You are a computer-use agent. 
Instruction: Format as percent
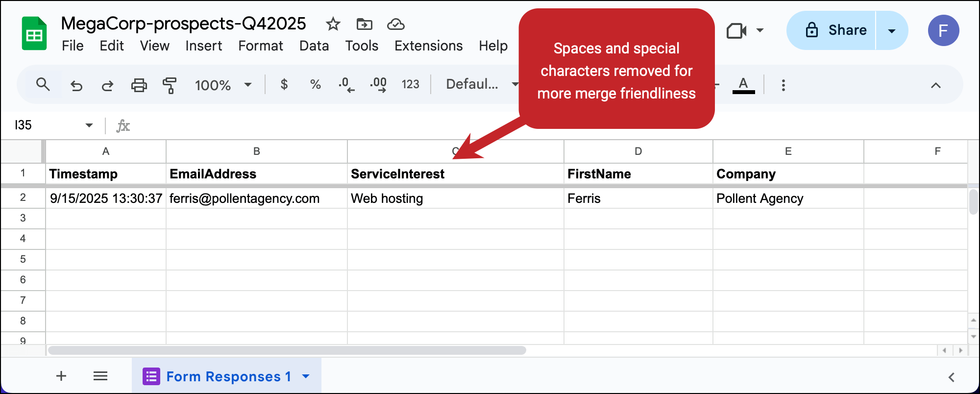pos(316,84)
